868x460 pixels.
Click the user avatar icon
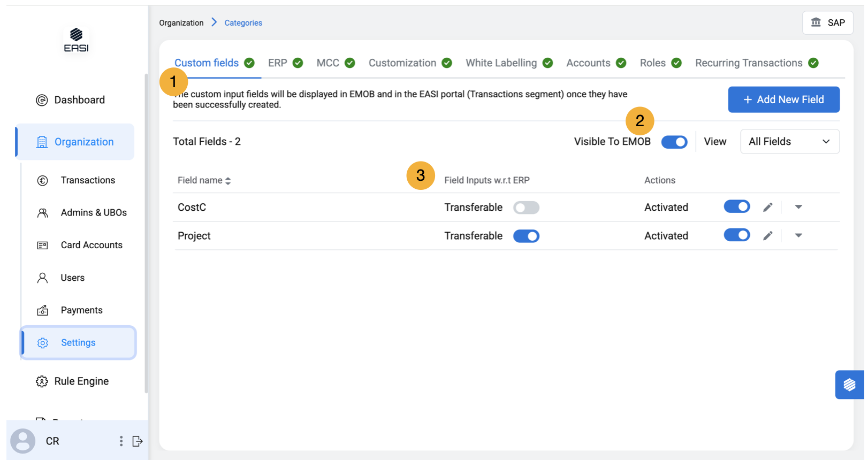click(23, 441)
